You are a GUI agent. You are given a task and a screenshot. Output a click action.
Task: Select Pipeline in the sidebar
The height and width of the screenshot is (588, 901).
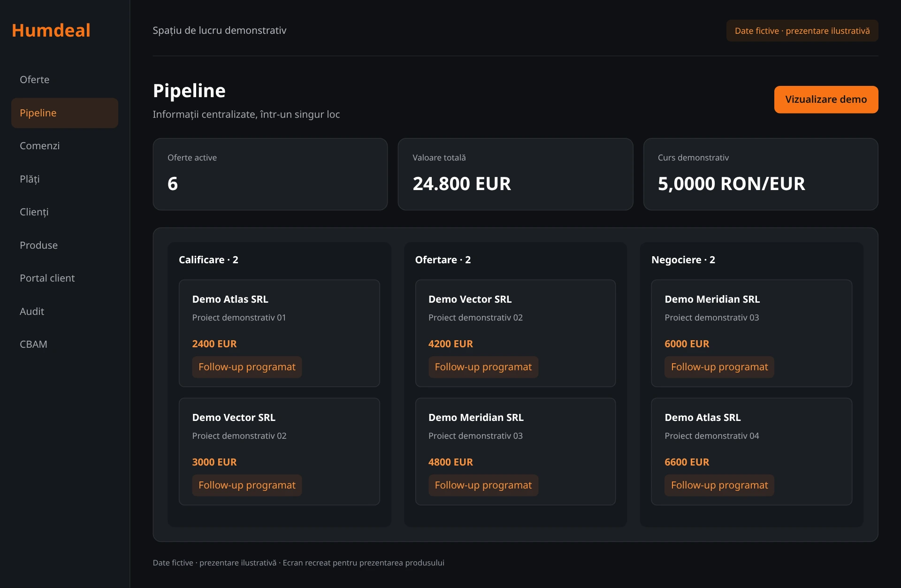click(65, 113)
